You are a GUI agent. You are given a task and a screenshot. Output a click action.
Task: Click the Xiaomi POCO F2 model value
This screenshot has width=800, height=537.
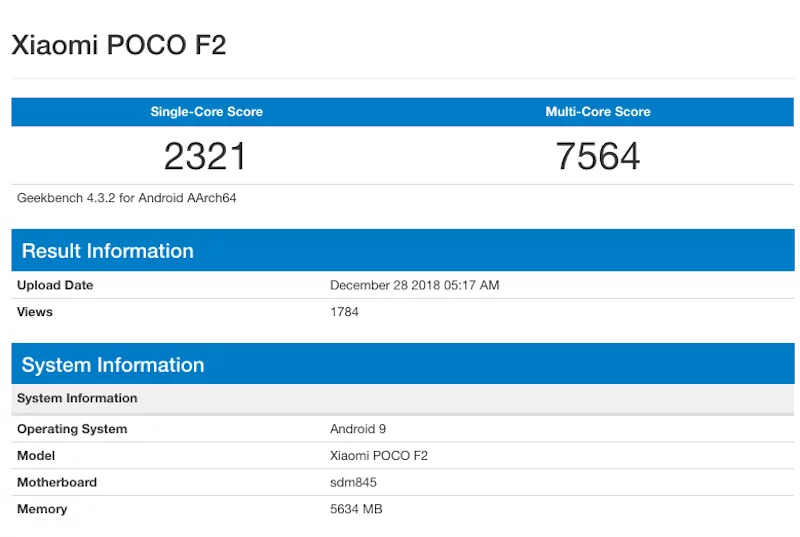click(379, 455)
